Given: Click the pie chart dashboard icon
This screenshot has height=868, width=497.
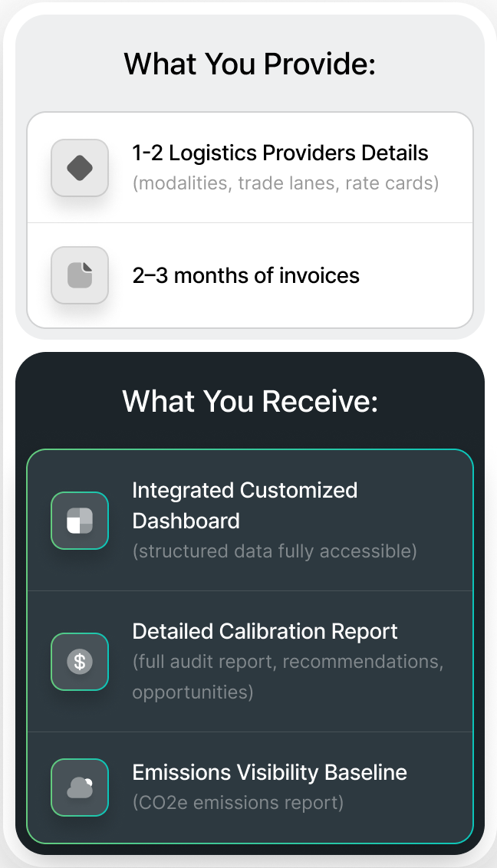Looking at the screenshot, I should [x=80, y=521].
